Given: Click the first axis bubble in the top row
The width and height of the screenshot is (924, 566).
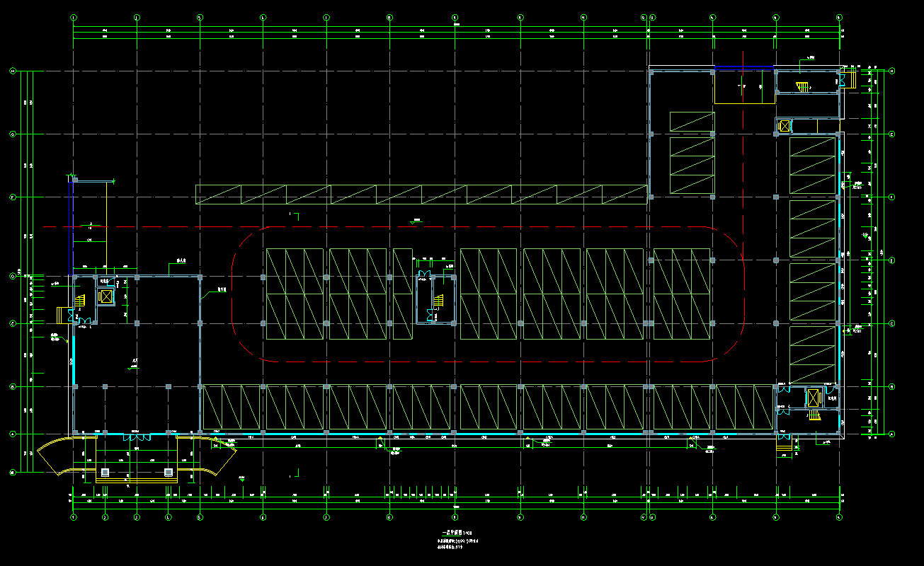Looking at the screenshot, I should point(74,16).
